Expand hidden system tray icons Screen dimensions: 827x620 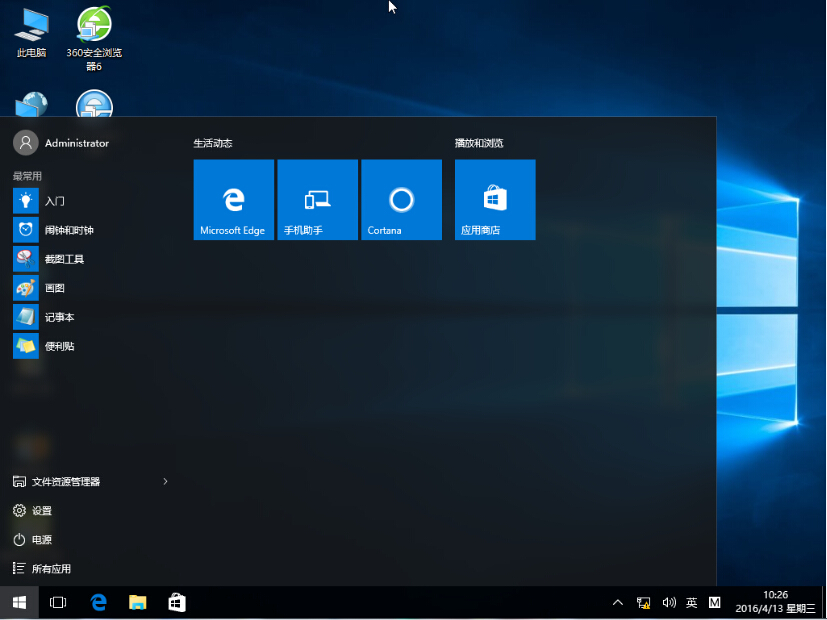pyautogui.click(x=618, y=602)
